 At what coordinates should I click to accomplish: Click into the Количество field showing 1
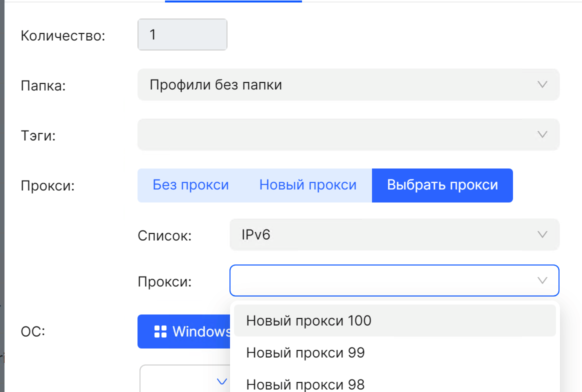(182, 34)
